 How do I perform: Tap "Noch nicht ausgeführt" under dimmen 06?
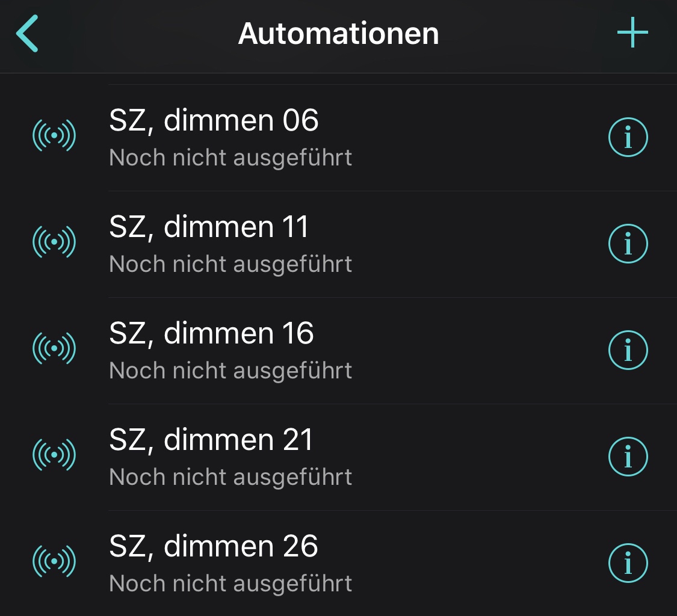(230, 158)
